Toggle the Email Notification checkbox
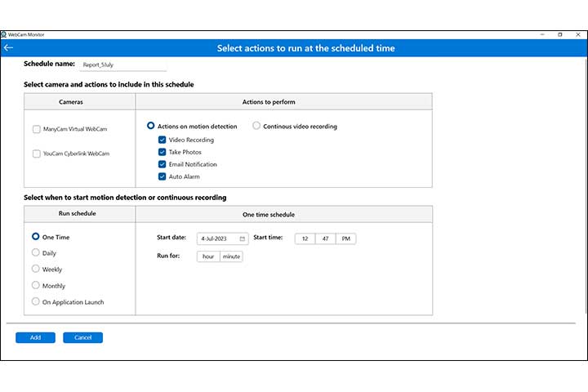Screen dimensions: 588x392 pyautogui.click(x=163, y=164)
